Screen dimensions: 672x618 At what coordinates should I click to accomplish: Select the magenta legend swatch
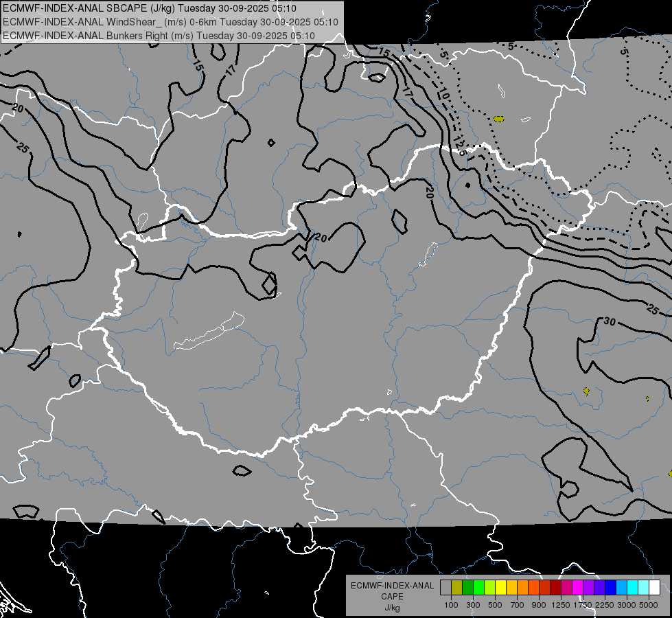point(577,588)
